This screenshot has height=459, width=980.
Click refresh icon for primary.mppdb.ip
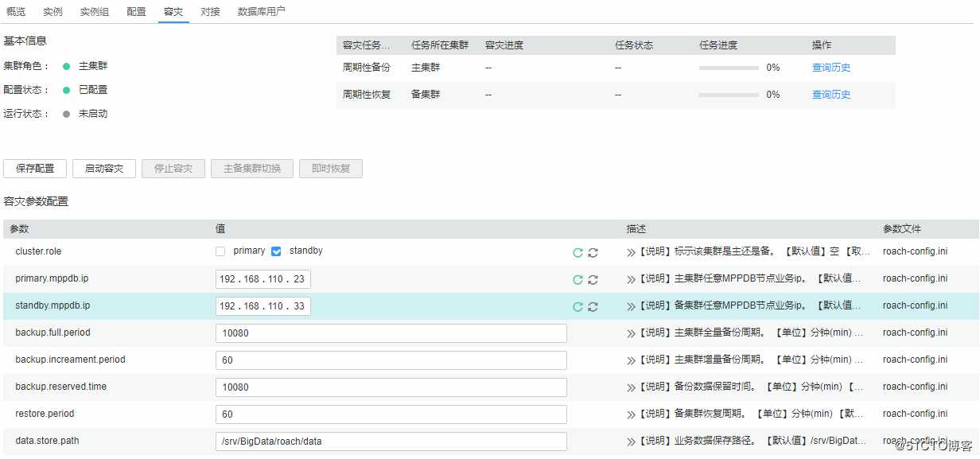[592, 278]
